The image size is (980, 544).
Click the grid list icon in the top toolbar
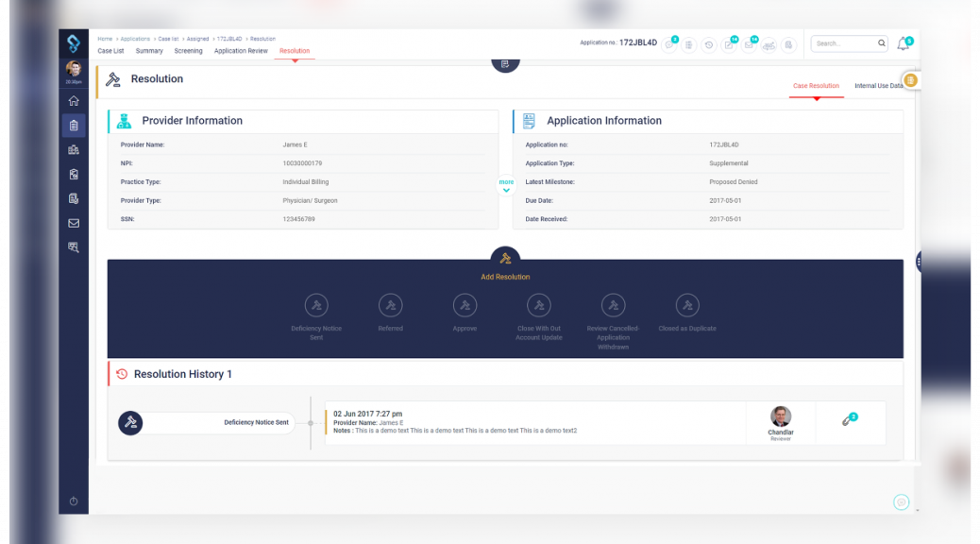click(689, 45)
